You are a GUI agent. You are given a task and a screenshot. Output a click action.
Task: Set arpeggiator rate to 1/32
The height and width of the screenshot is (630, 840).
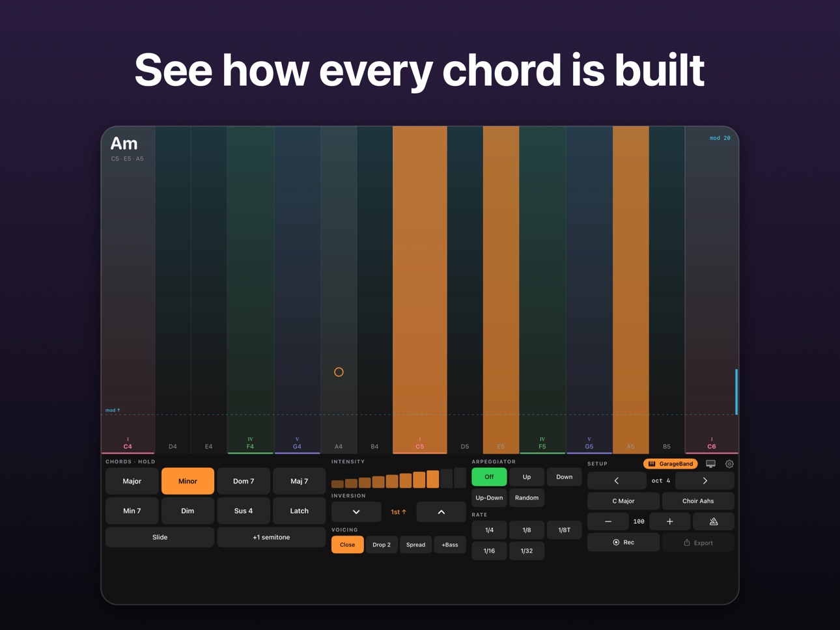(x=527, y=551)
